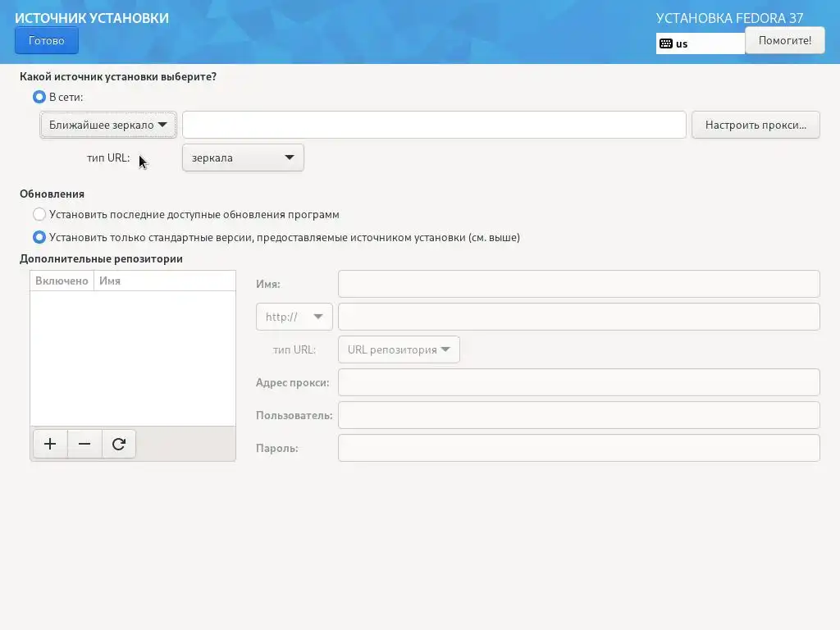Click the repository URL field beside http://
Image resolution: width=840 pixels, height=630 pixels.
click(579, 317)
